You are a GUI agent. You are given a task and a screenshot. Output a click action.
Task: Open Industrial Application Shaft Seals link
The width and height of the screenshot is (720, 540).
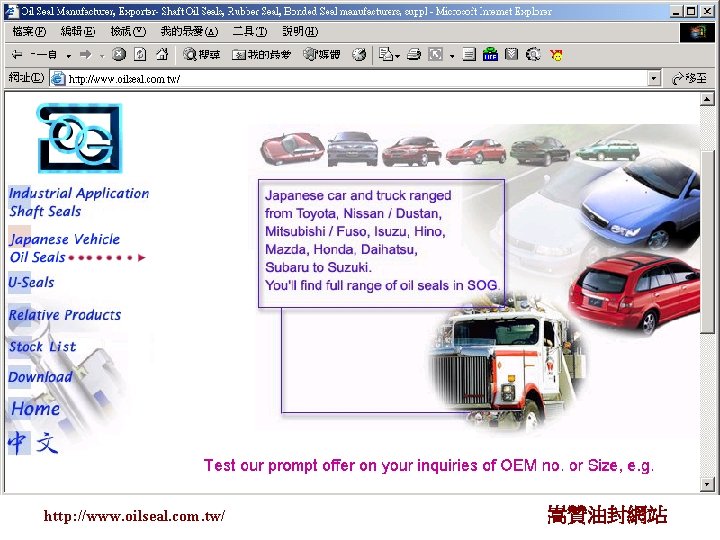pyautogui.click(x=79, y=202)
